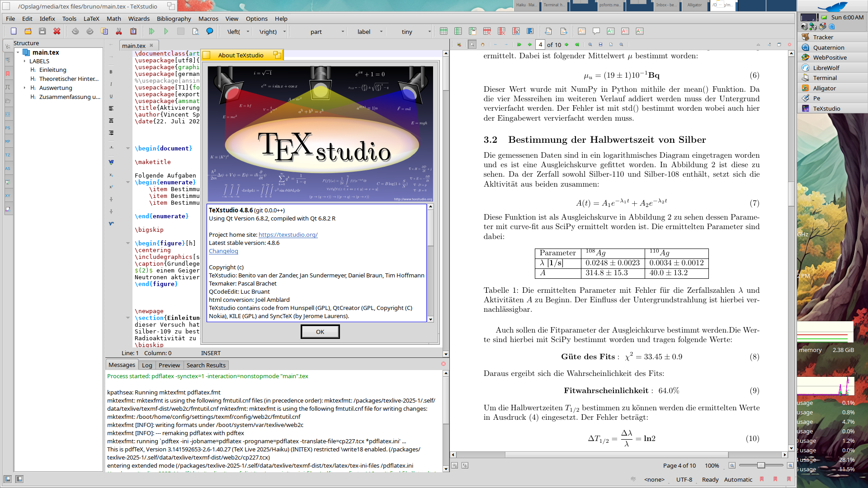Paste from clipboard using the toolbar icon
This screenshot has height=488, width=868.
133,31
